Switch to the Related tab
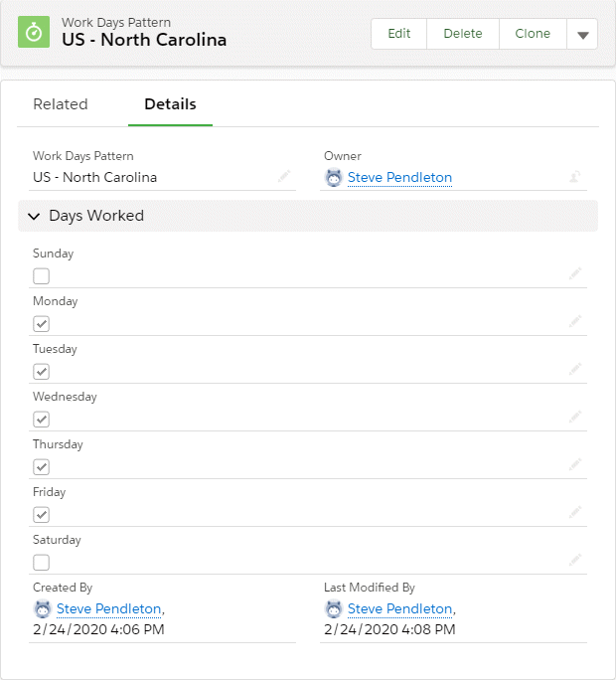This screenshot has width=616, height=680. point(61,104)
